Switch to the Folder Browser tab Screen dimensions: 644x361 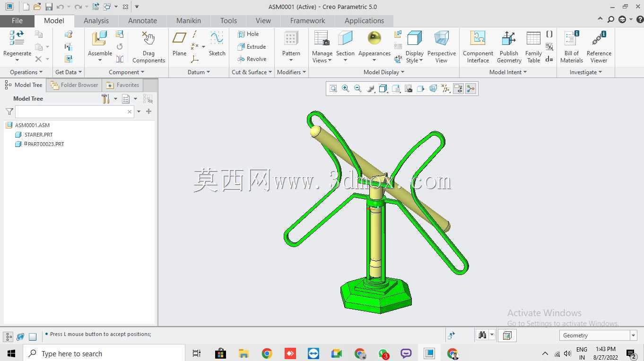click(74, 85)
